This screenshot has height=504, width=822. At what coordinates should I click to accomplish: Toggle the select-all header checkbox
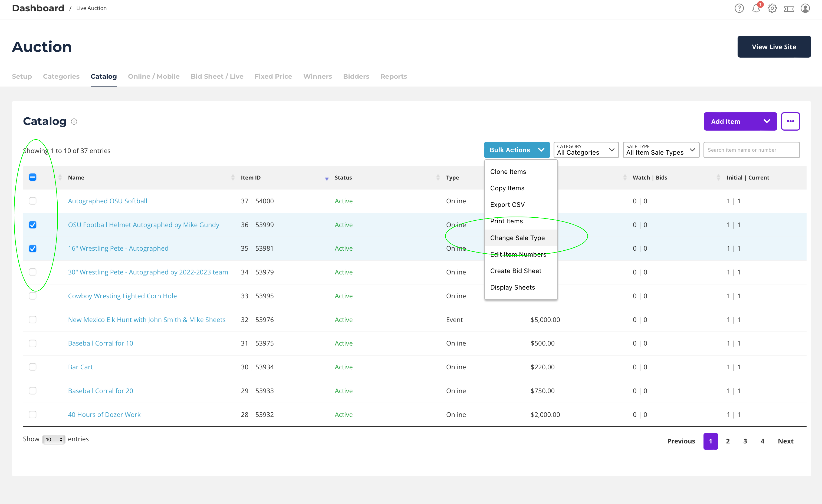(33, 177)
